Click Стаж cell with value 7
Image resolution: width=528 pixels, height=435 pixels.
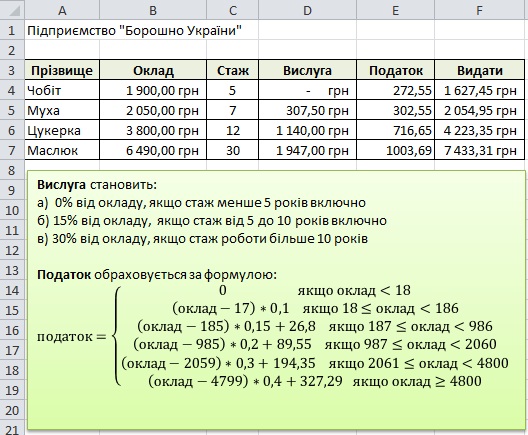(x=232, y=110)
